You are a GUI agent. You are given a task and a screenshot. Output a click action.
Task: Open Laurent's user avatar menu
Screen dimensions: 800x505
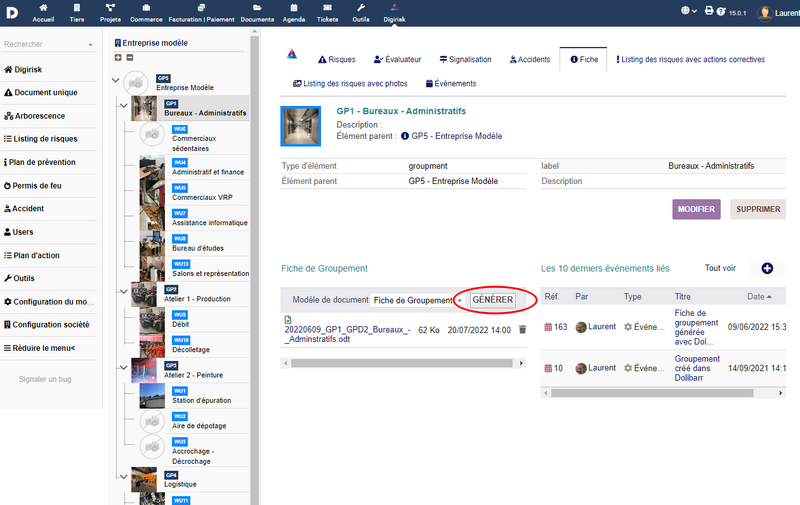[764, 13]
